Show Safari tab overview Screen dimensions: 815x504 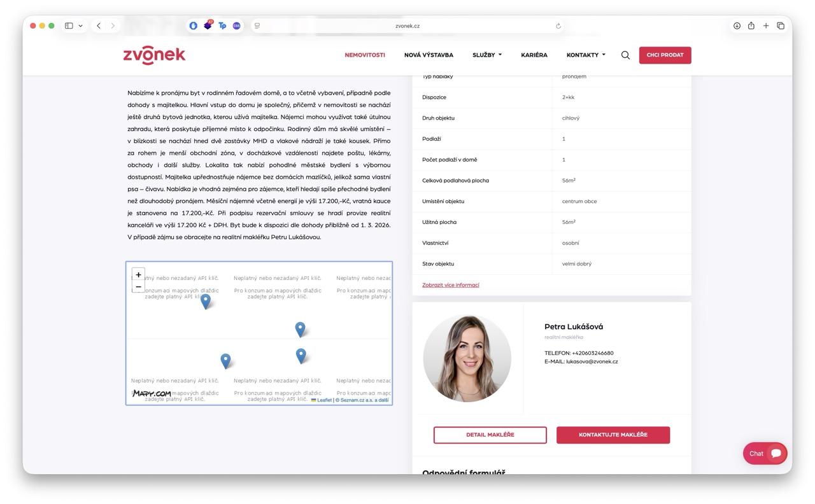(781, 26)
